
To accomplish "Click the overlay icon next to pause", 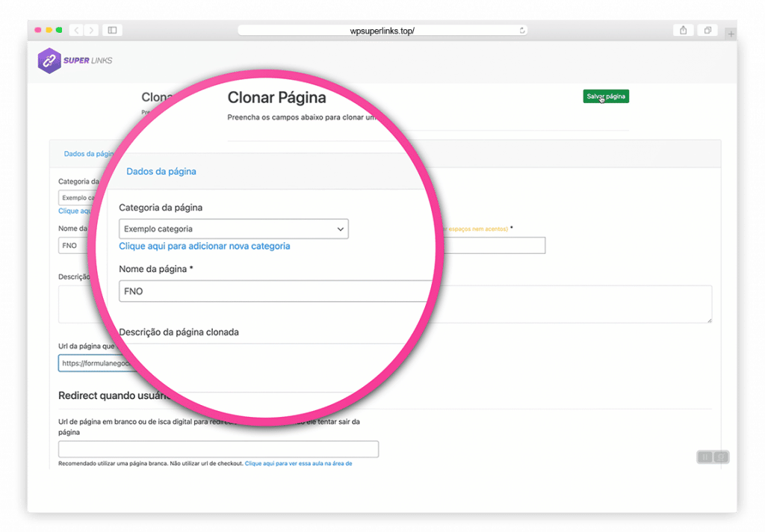I will [721, 457].
